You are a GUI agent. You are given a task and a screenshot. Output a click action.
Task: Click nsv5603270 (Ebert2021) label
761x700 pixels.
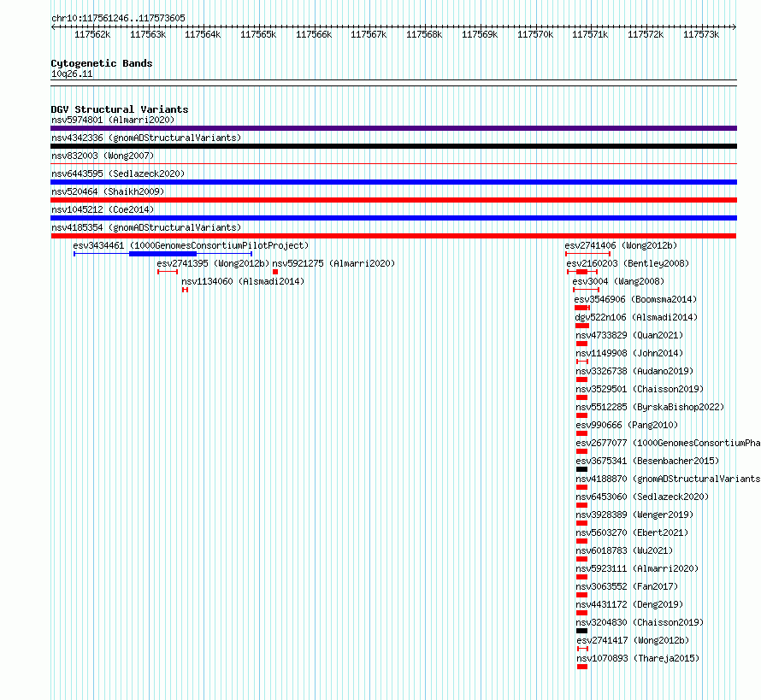click(x=633, y=532)
